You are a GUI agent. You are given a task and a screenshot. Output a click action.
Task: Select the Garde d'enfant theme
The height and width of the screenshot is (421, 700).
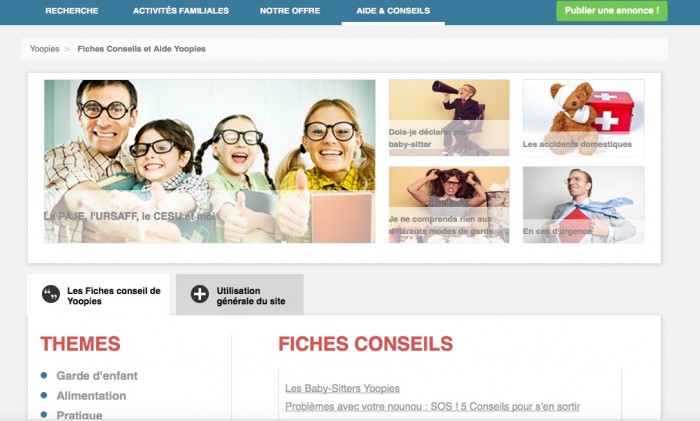[x=97, y=376]
